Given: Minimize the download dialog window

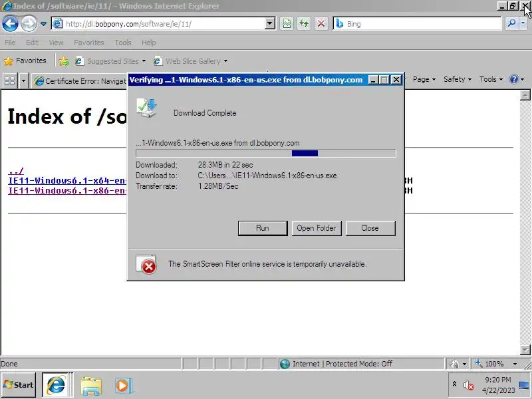Looking at the screenshot, I should [x=373, y=80].
